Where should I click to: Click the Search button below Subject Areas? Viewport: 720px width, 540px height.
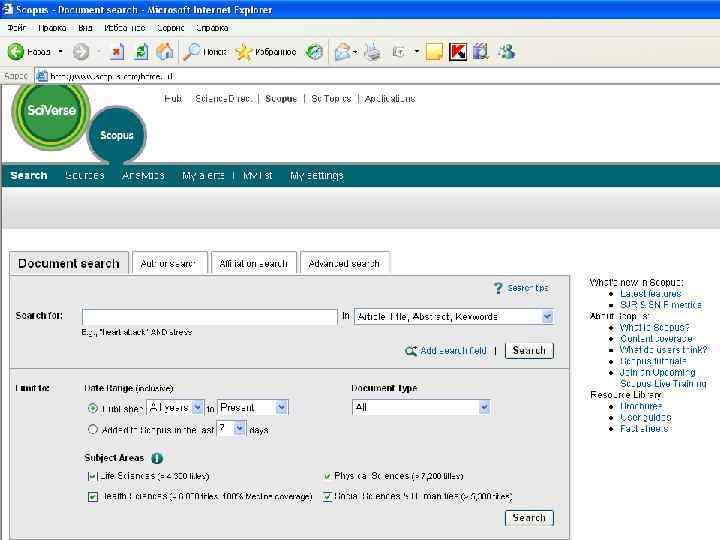(529, 518)
